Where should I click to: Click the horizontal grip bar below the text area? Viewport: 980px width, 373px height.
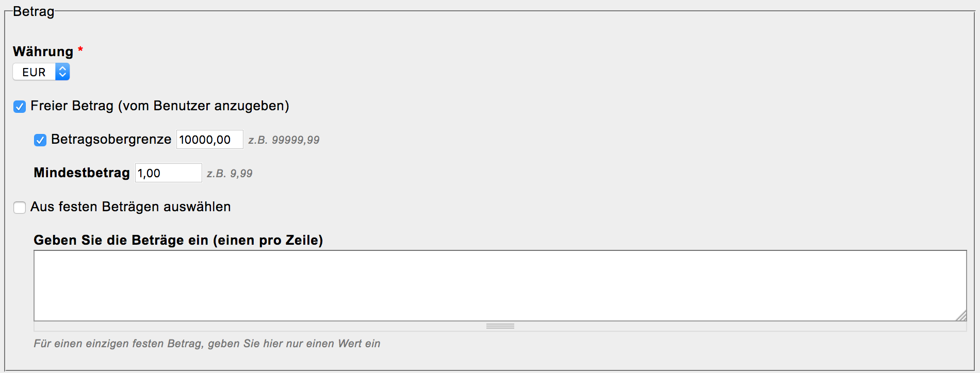(500, 326)
